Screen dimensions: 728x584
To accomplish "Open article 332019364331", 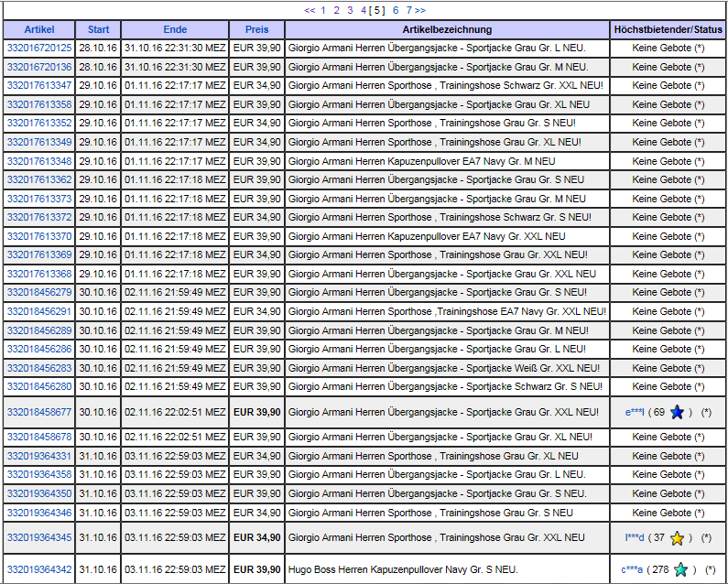I will [x=39, y=456].
